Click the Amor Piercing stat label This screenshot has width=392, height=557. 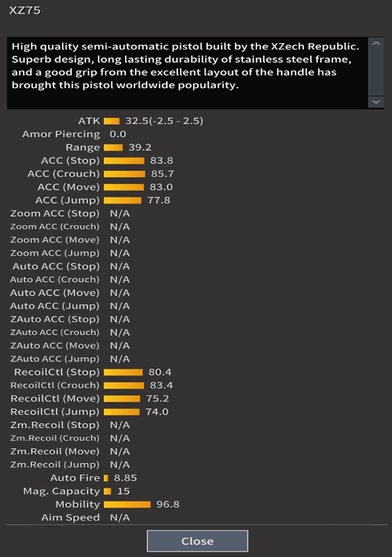click(61, 134)
